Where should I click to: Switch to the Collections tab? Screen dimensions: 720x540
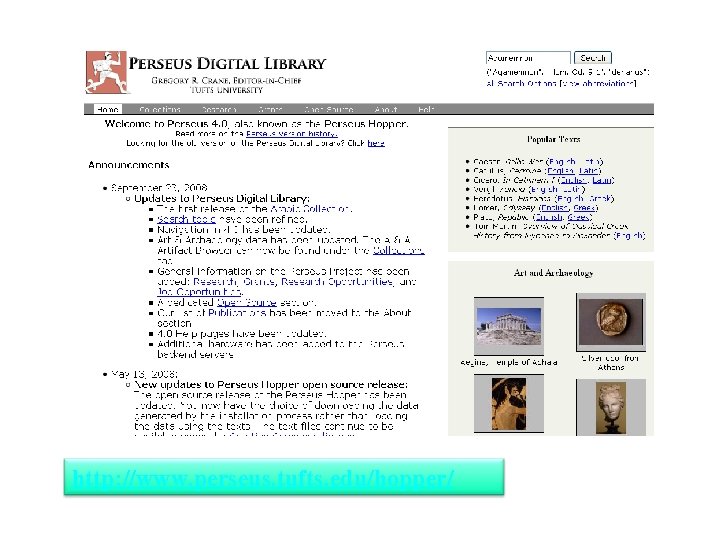click(160, 109)
